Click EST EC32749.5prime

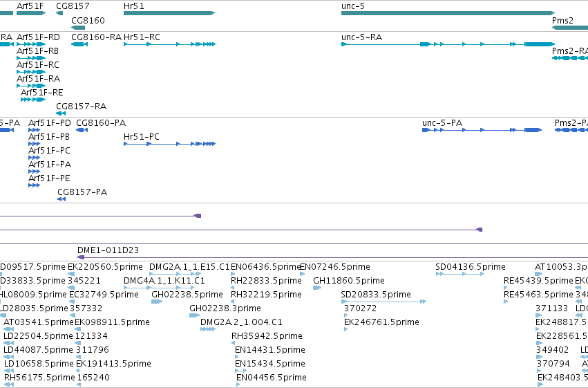(x=104, y=295)
